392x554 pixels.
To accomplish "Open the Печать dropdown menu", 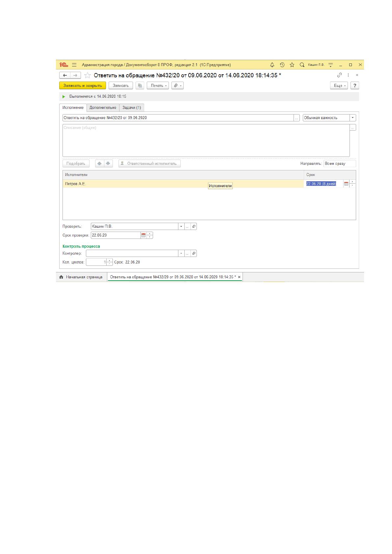I will [x=158, y=86].
